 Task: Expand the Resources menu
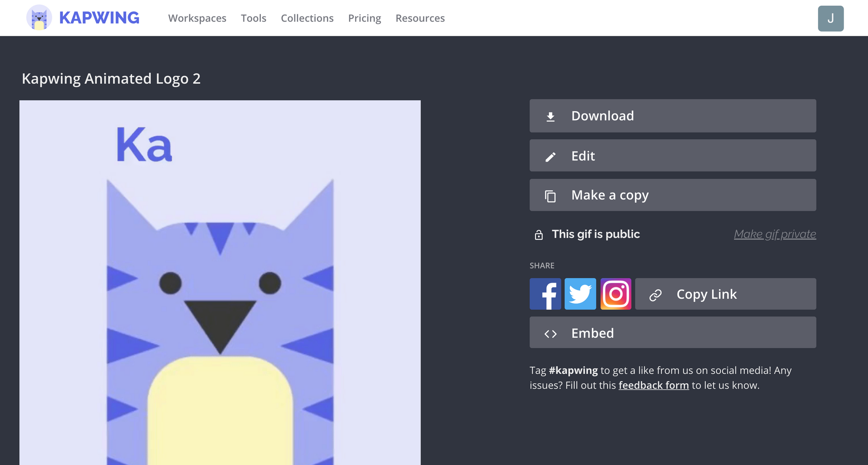pyautogui.click(x=420, y=18)
